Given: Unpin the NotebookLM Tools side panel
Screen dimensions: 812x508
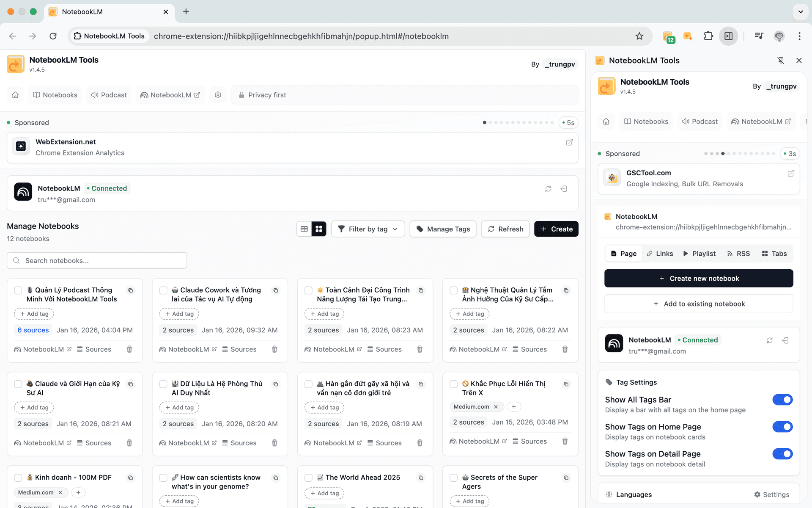Looking at the screenshot, I should (x=781, y=61).
